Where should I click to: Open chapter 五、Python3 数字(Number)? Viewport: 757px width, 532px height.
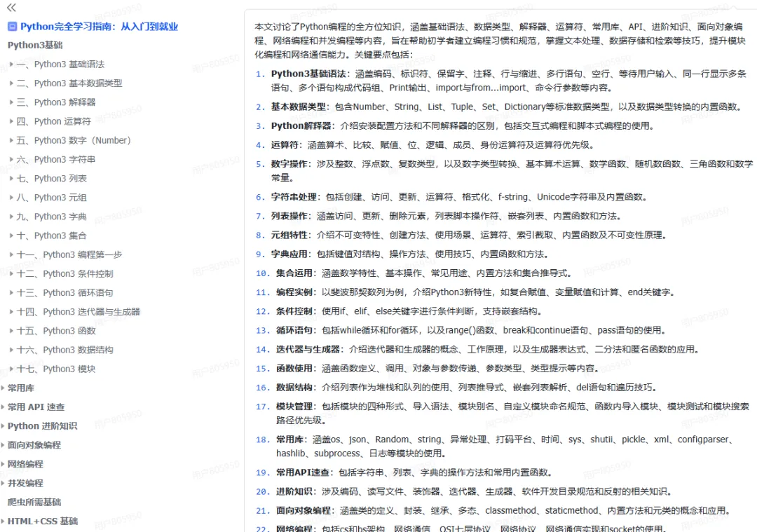point(74,140)
